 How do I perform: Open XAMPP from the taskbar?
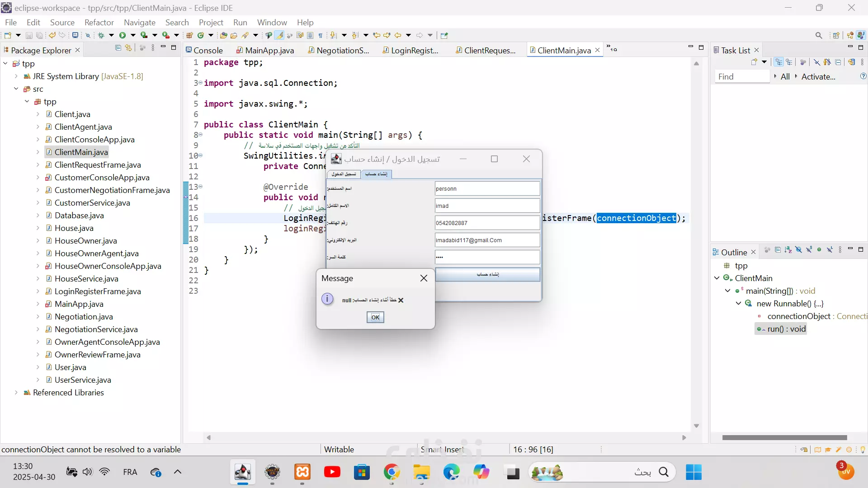coord(302,472)
